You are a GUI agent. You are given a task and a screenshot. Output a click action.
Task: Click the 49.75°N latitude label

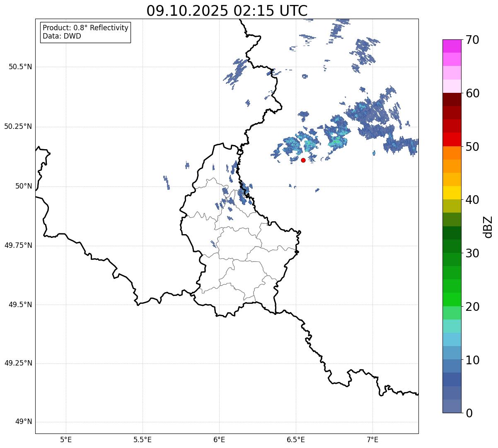tap(18, 245)
